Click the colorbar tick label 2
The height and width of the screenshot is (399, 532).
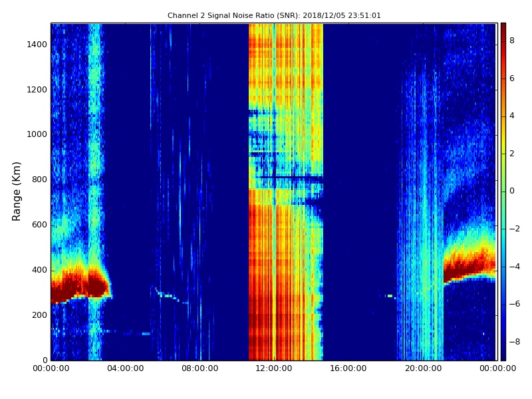(x=512, y=154)
